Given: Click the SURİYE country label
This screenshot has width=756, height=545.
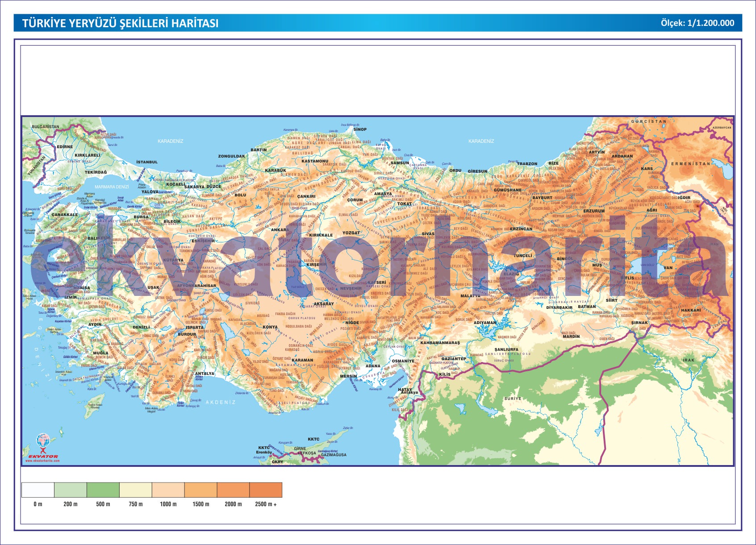Looking at the screenshot, I should (513, 398).
